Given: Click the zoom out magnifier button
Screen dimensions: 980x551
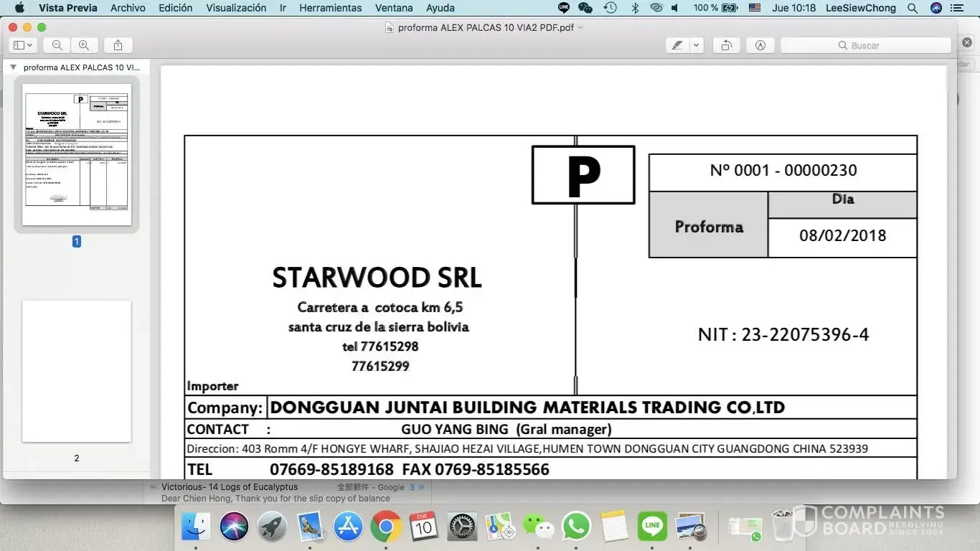Looking at the screenshot, I should [57, 45].
